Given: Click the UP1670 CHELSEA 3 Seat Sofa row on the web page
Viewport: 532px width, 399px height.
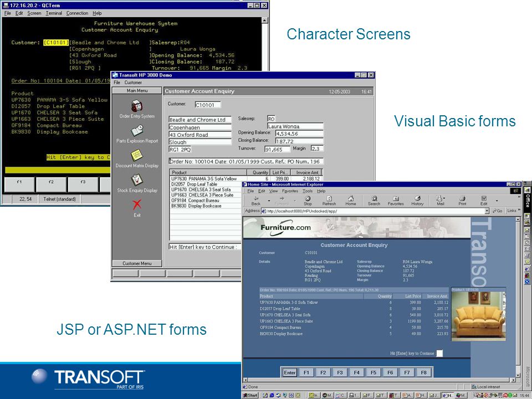Looking at the screenshot, I should [x=354, y=315].
